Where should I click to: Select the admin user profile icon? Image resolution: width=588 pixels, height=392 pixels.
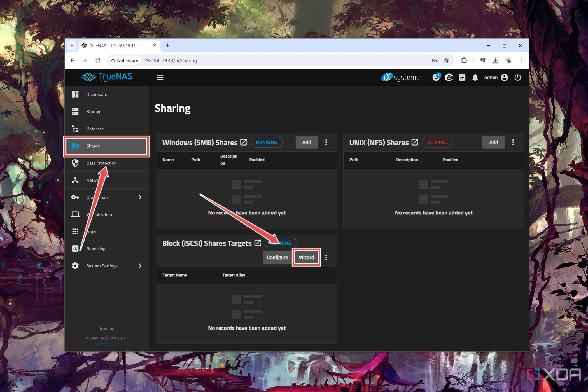coord(504,78)
